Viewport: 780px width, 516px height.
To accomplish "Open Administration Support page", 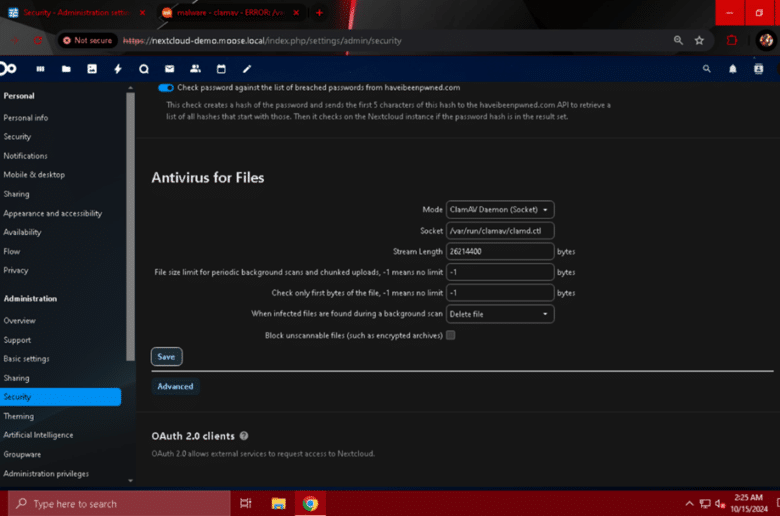I will tap(17, 340).
